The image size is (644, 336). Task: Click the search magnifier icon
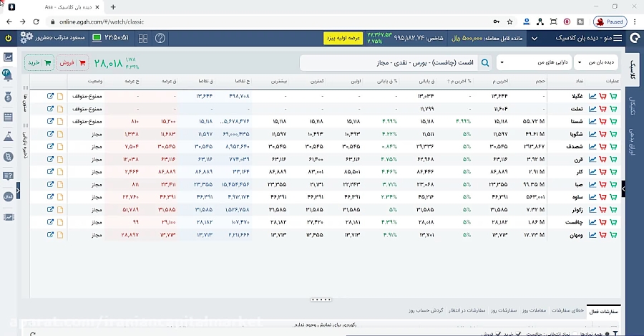[x=486, y=63]
